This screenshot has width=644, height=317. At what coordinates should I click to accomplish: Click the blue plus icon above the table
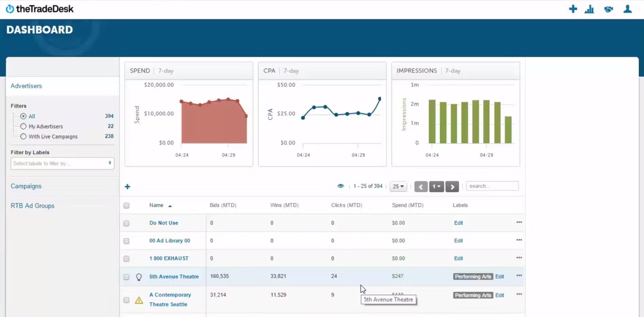click(x=127, y=186)
